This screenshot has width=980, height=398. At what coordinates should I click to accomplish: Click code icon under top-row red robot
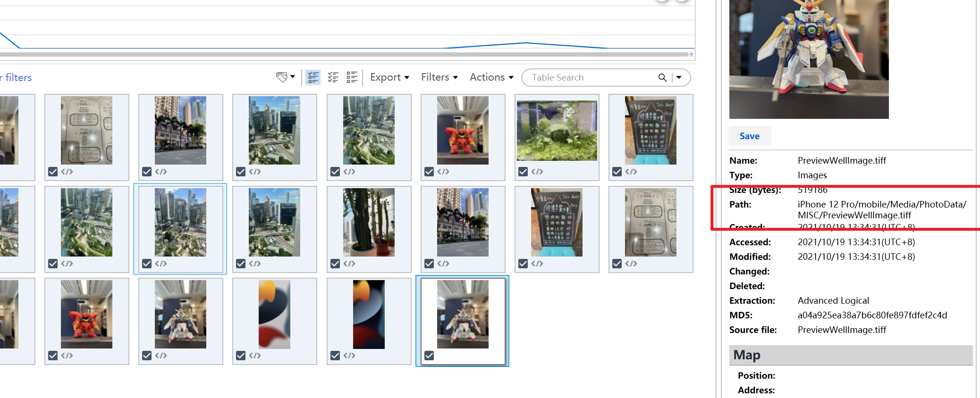(443, 172)
